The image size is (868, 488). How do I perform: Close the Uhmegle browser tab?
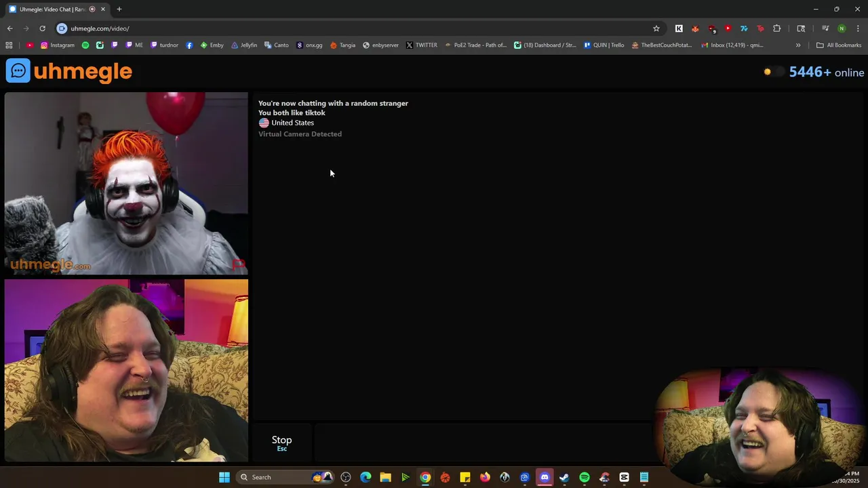tap(103, 9)
